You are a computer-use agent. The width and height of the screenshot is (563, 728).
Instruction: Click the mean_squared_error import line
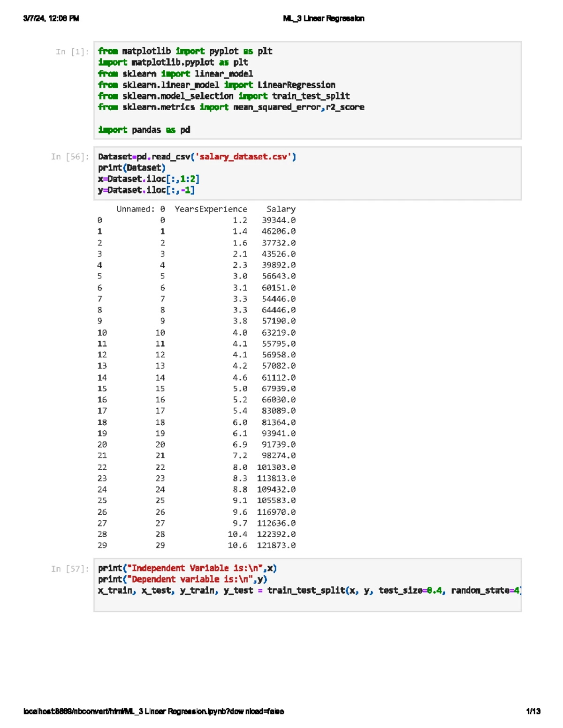(231, 107)
